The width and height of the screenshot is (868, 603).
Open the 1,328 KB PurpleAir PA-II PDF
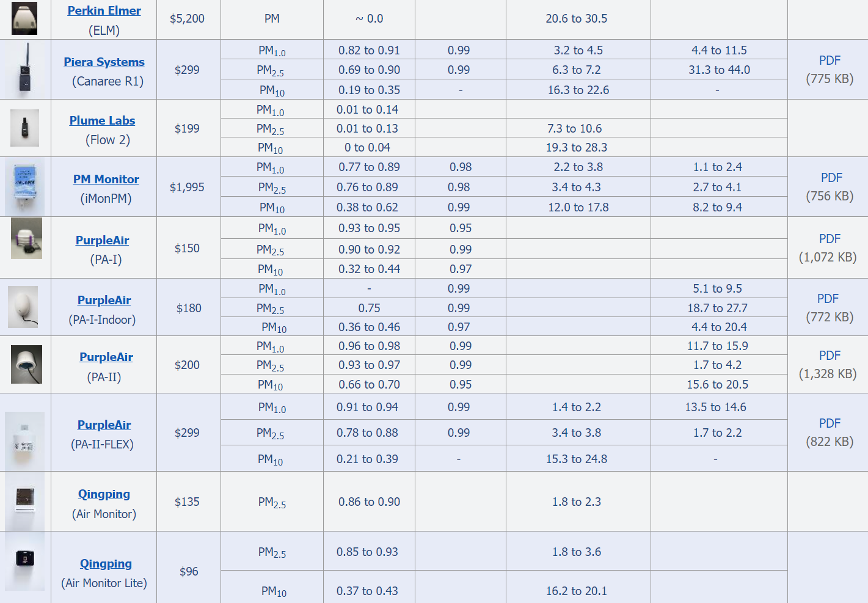(x=830, y=356)
